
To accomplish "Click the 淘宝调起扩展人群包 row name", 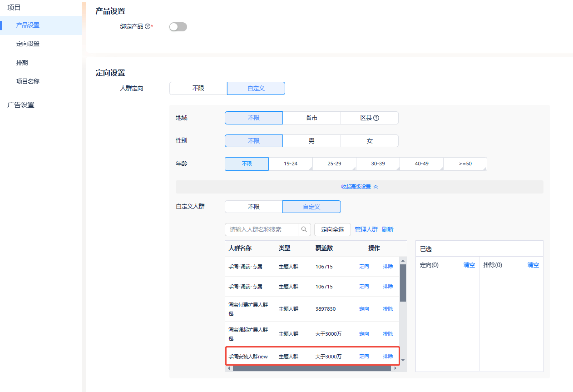I will [x=248, y=334].
